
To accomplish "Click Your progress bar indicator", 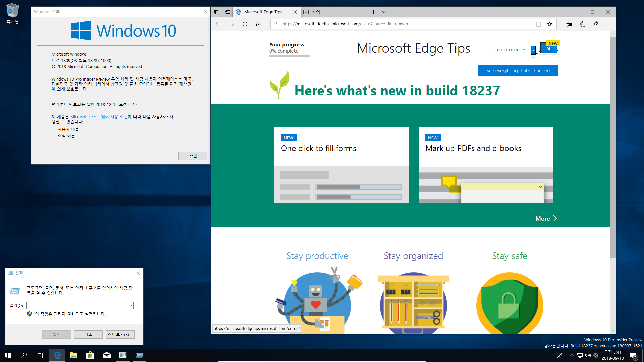I will tap(289, 56).
